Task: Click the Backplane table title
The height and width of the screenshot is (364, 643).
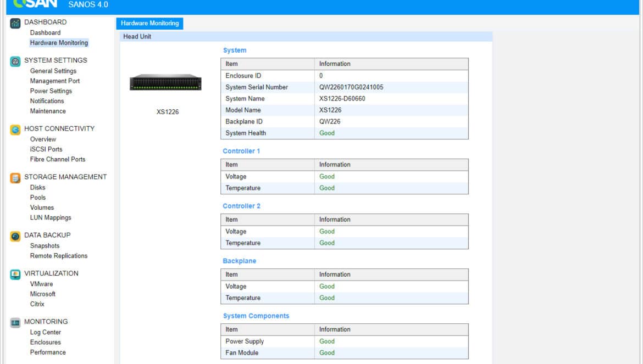Action: coord(240,261)
